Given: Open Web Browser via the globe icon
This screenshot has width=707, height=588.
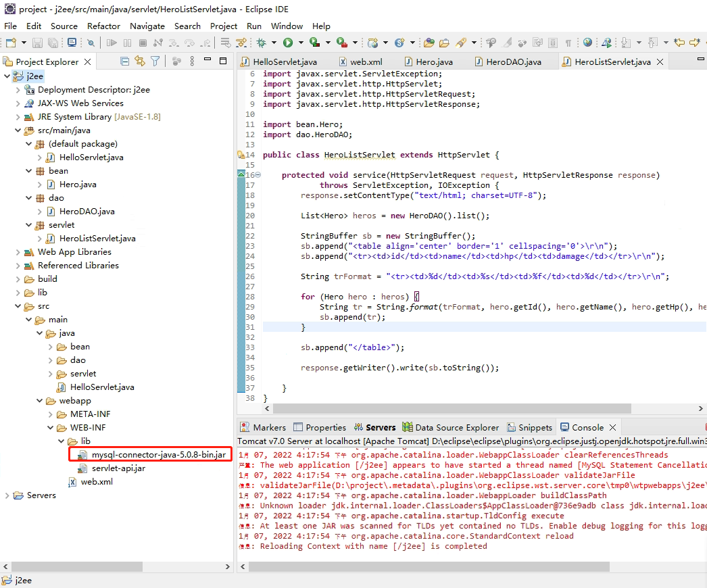Looking at the screenshot, I should [x=587, y=43].
